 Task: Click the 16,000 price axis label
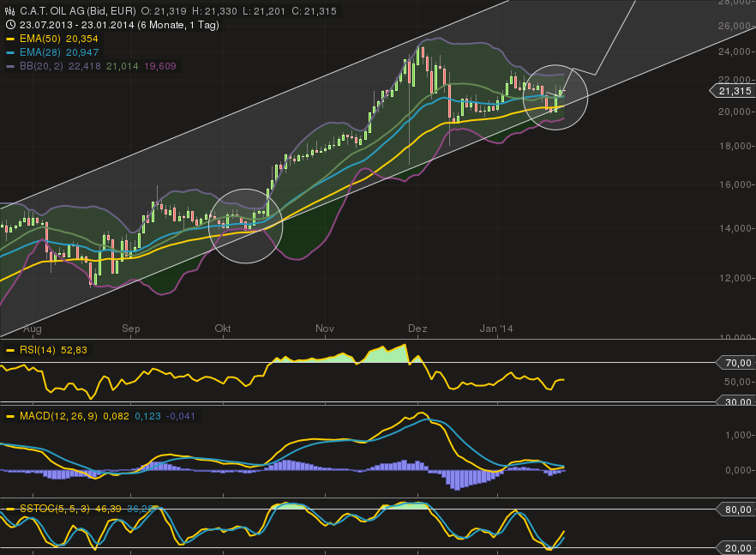pos(735,184)
